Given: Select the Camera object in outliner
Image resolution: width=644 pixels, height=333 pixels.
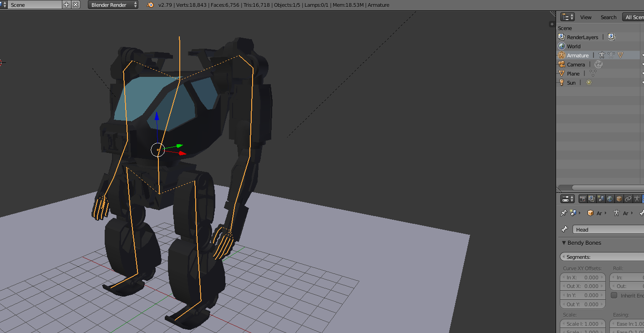Looking at the screenshot, I should coord(576,65).
